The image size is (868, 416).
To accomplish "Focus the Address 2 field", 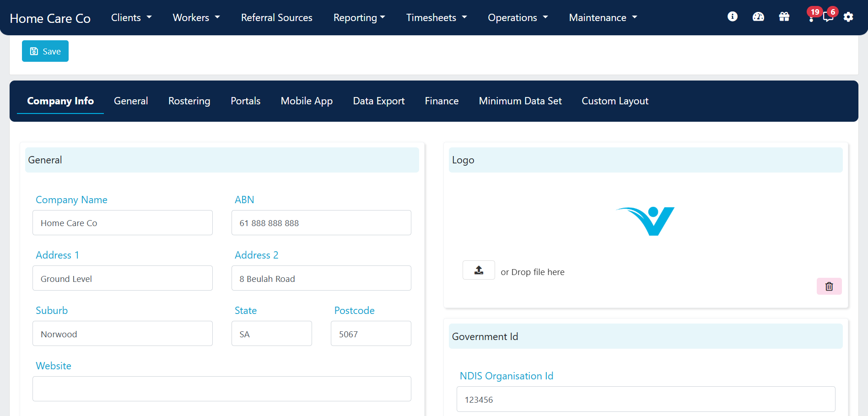I will tap(321, 278).
